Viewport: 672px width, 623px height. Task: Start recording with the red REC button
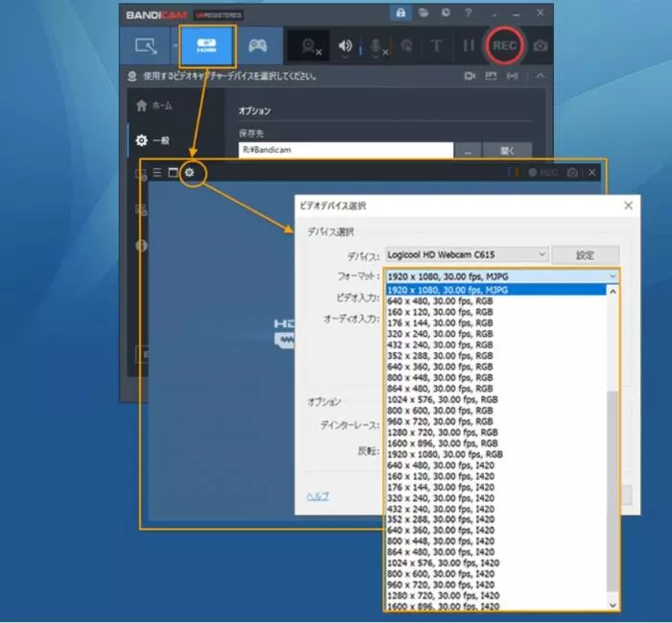point(504,45)
